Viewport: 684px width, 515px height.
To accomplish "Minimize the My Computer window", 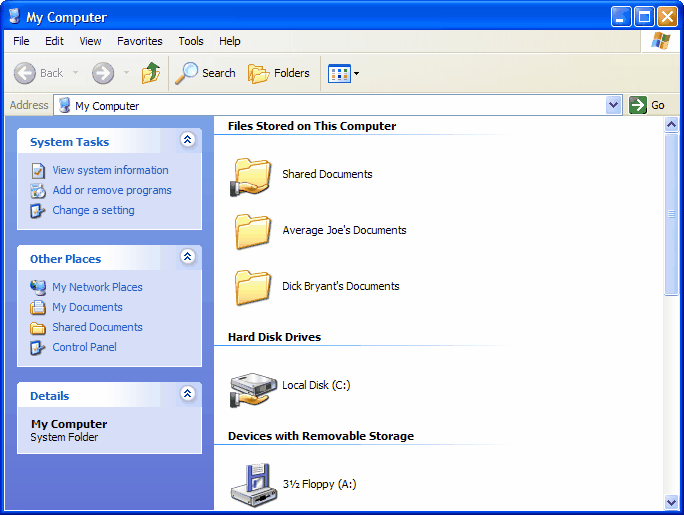I will pos(621,17).
